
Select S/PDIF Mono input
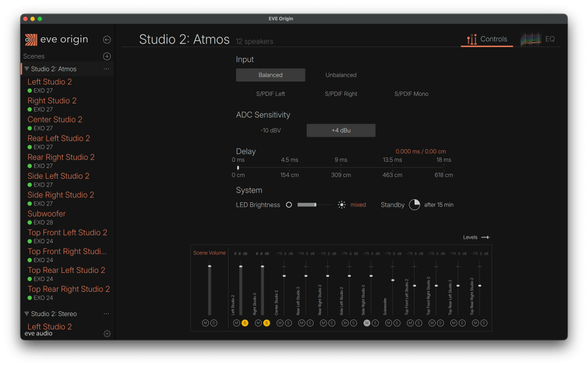[411, 94]
